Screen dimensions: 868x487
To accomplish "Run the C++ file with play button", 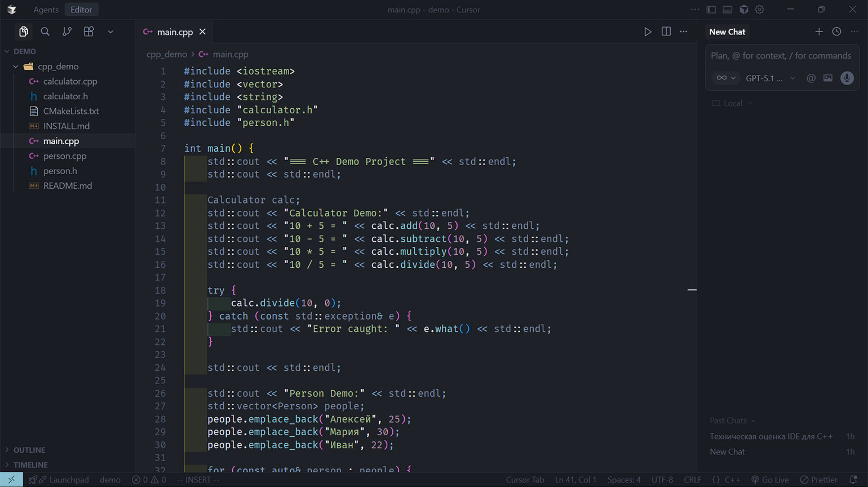I will 648,32.
